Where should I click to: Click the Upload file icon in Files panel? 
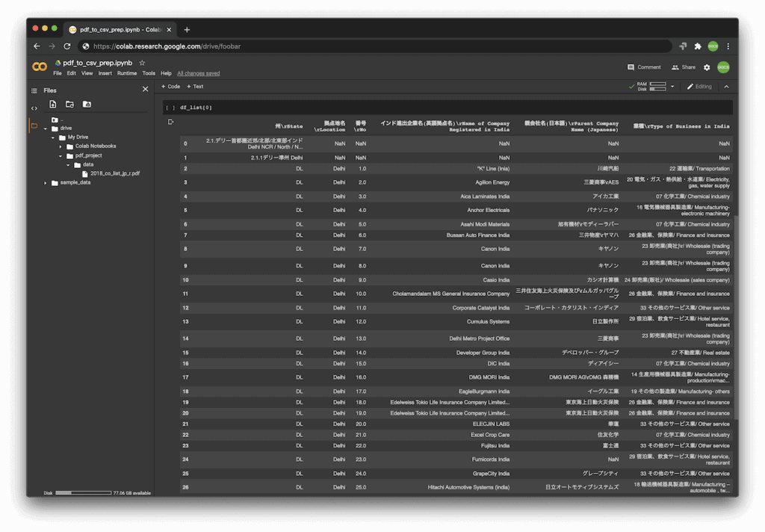point(53,105)
